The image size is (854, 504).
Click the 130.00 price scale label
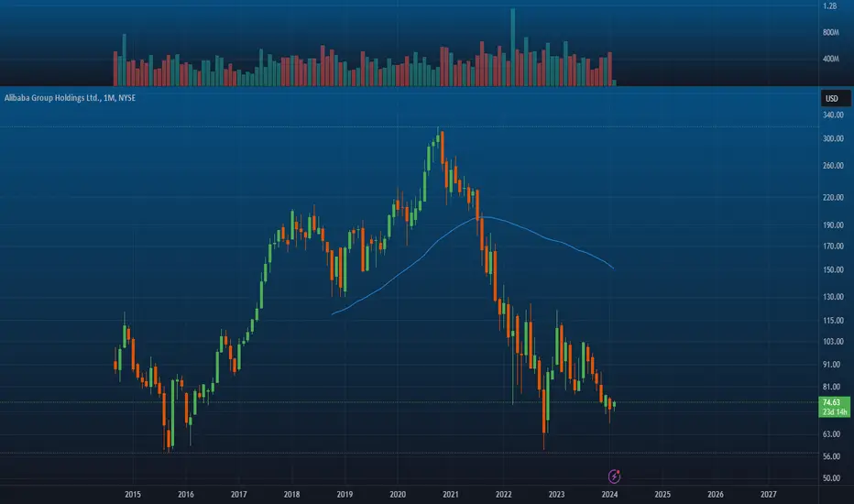(833, 297)
